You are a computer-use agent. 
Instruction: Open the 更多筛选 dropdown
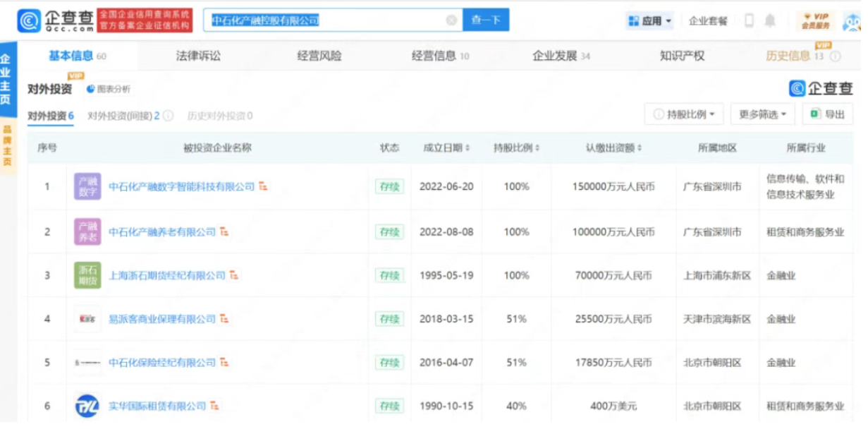pos(762,114)
